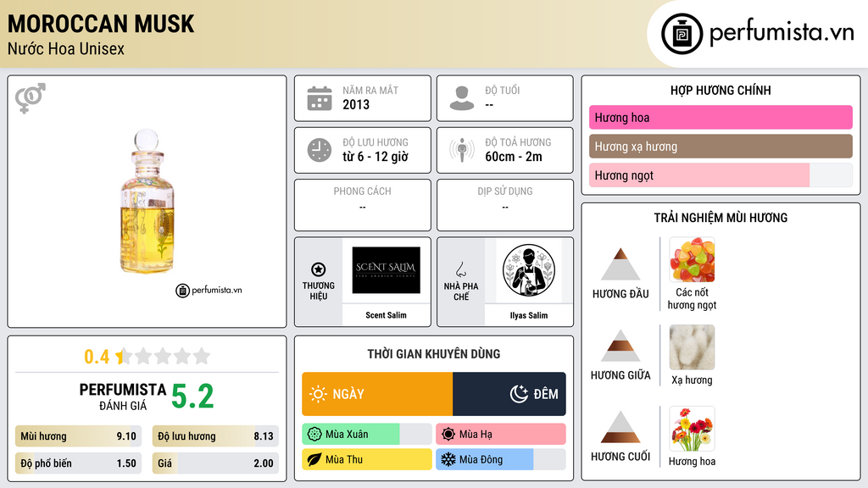Click the sun icon for Mùa Hạ

[x=448, y=435]
